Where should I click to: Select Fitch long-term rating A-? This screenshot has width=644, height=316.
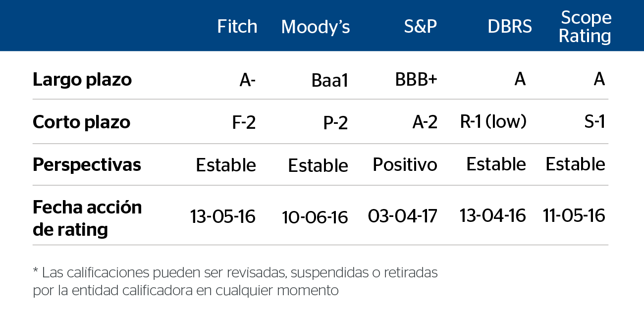click(248, 80)
